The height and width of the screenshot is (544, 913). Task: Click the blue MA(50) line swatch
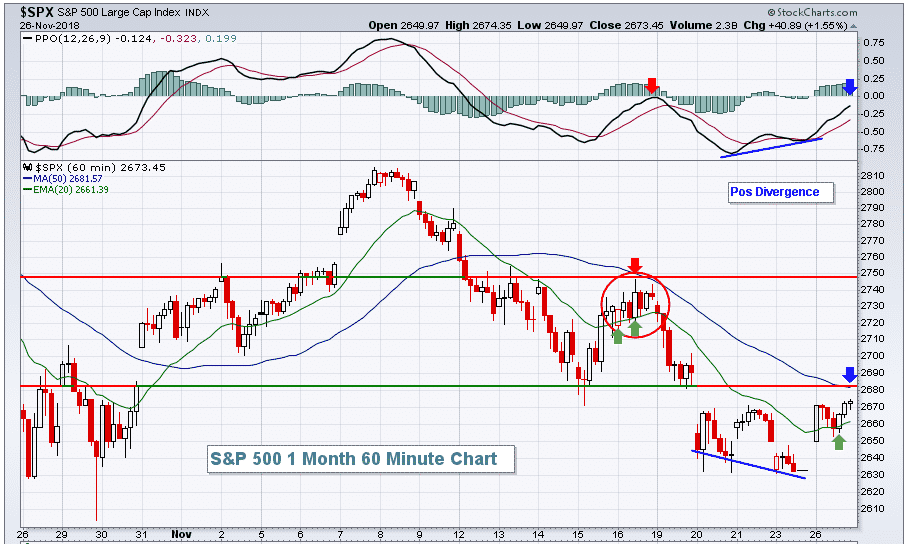point(27,179)
